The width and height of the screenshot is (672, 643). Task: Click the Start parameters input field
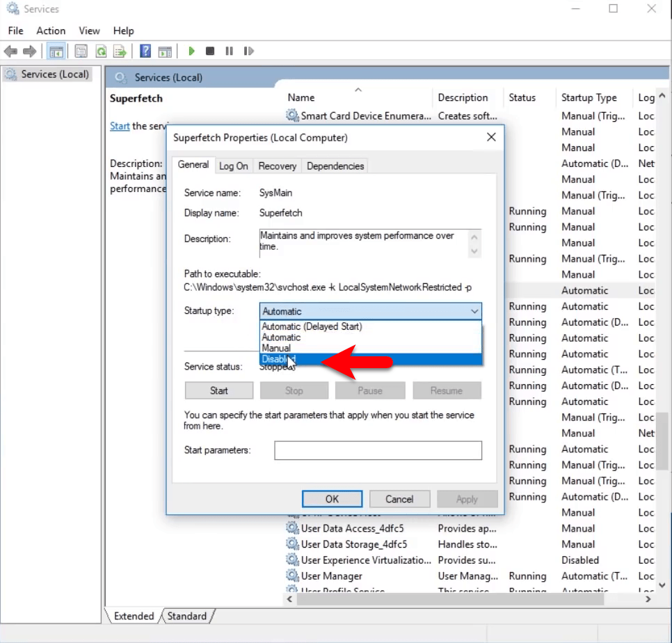tap(378, 450)
